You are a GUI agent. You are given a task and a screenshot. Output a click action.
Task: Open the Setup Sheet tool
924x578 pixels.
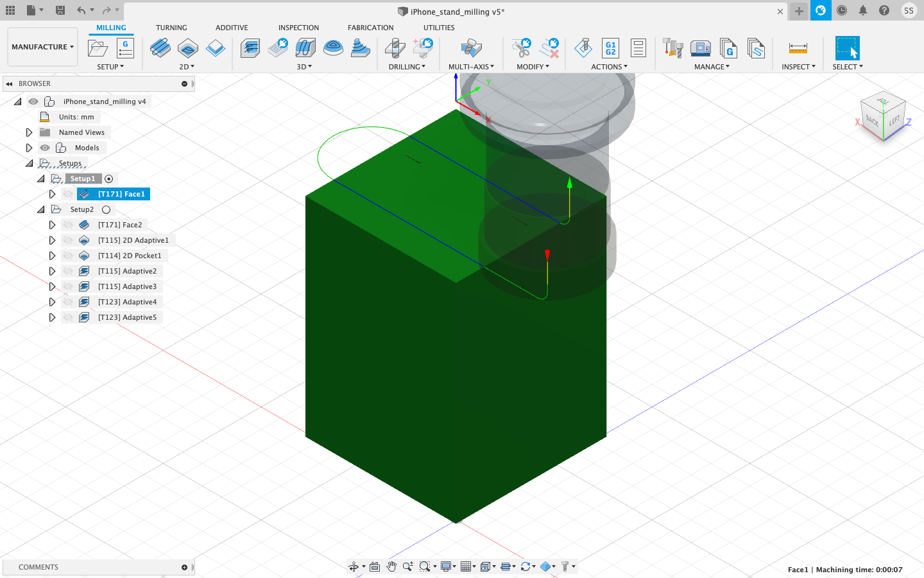point(638,48)
